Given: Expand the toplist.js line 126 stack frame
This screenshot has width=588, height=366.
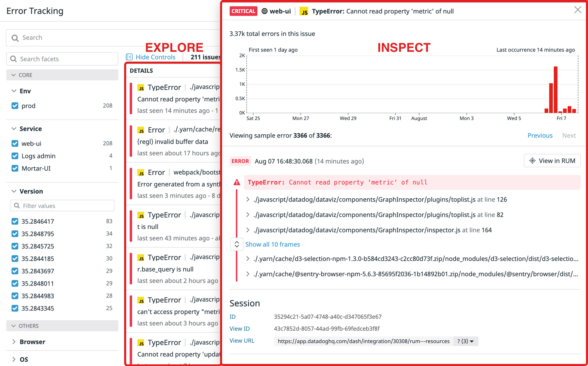Looking at the screenshot, I should [247, 200].
